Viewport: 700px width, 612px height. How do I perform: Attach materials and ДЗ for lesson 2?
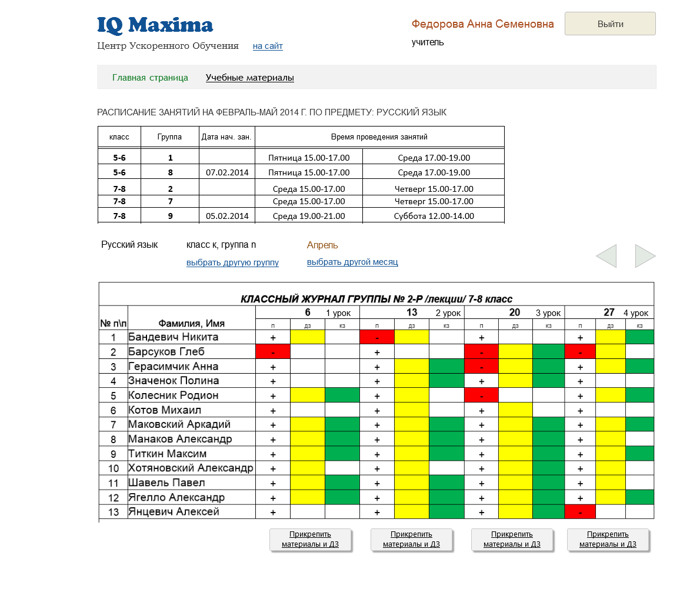411,540
